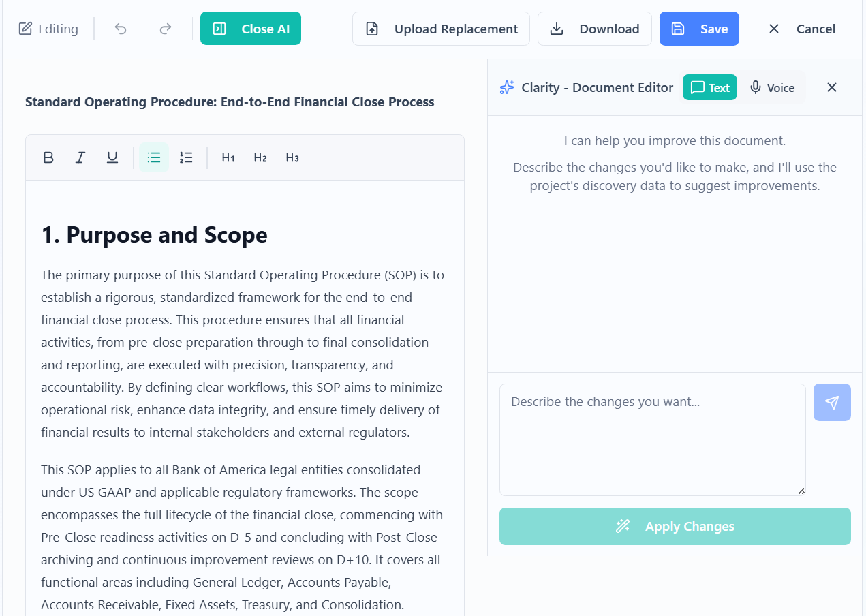Click in the Describe the changes input box
866x616 pixels.
[x=652, y=440]
